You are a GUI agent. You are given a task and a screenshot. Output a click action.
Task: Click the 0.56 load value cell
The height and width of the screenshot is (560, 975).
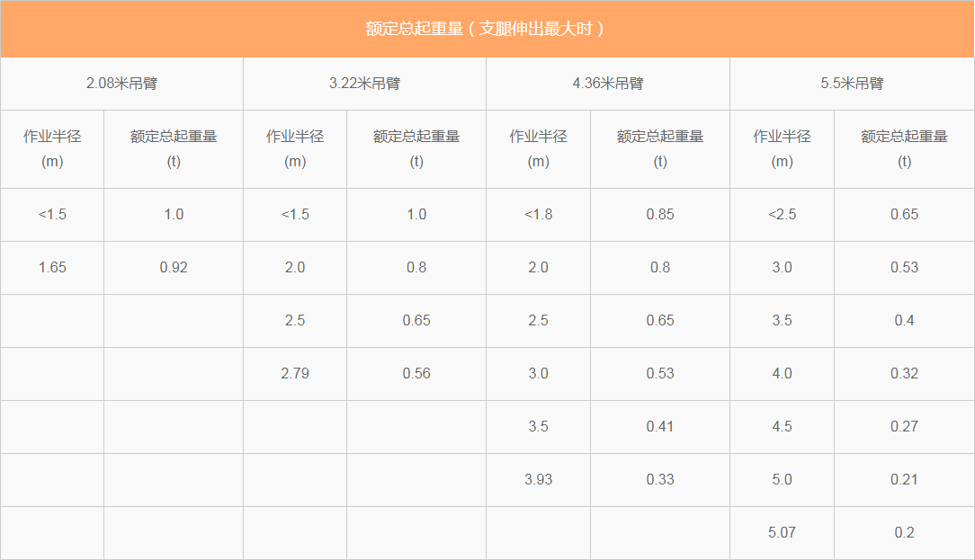[x=416, y=373]
